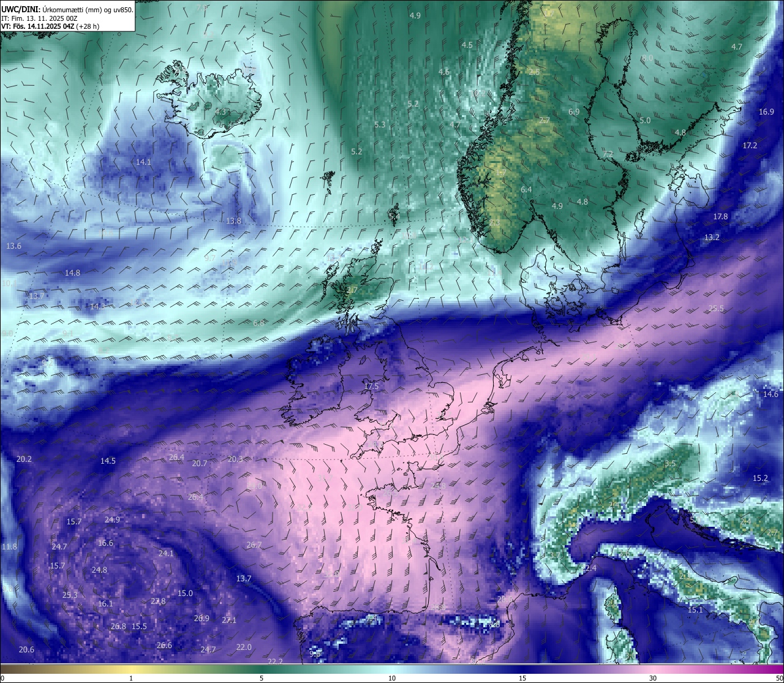The height and width of the screenshot is (683, 784).
Task: Click the 20.3 value on the map
Action: 235,459
